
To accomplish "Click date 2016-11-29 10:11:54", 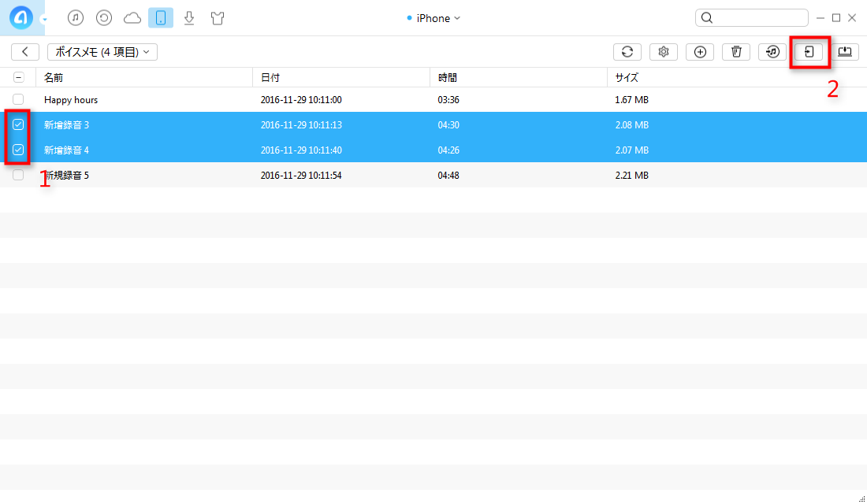I will (x=301, y=175).
